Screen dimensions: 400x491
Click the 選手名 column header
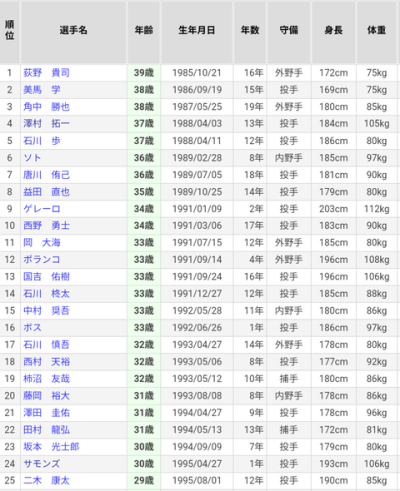(73, 30)
